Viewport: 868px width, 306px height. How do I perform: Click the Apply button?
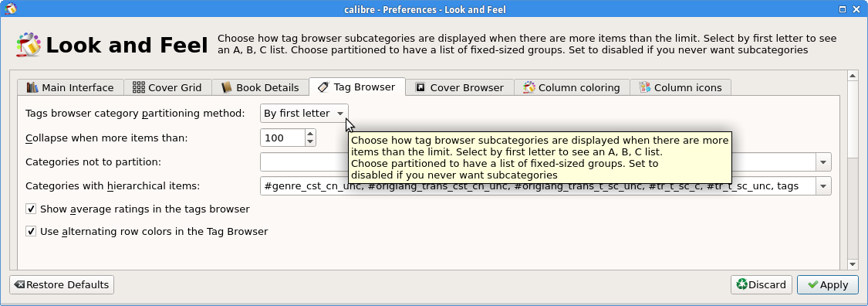coord(828,284)
